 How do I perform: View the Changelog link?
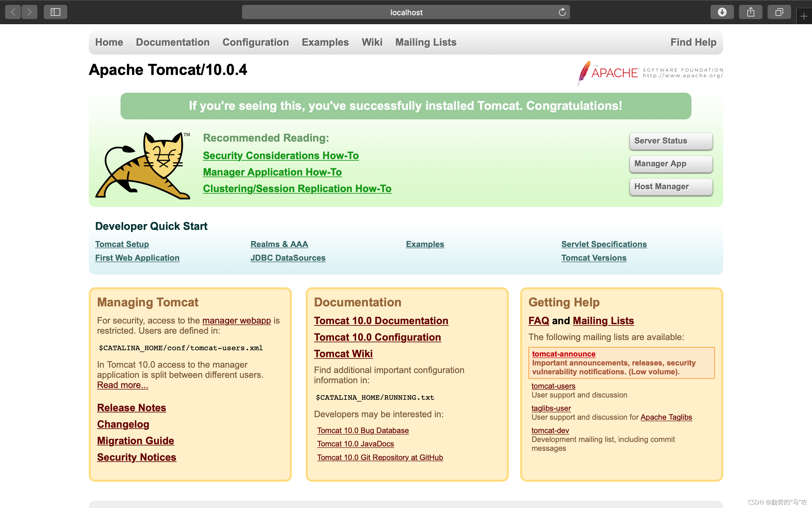pyautogui.click(x=123, y=424)
